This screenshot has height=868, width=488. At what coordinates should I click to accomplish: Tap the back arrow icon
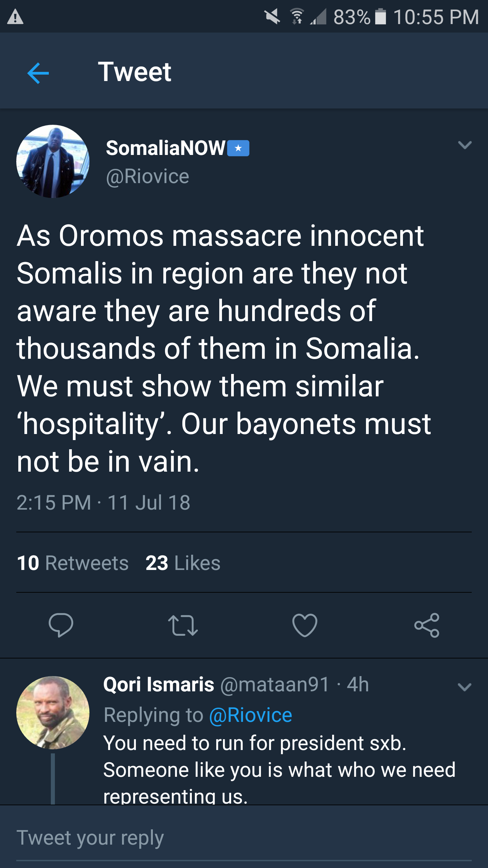[x=38, y=73]
